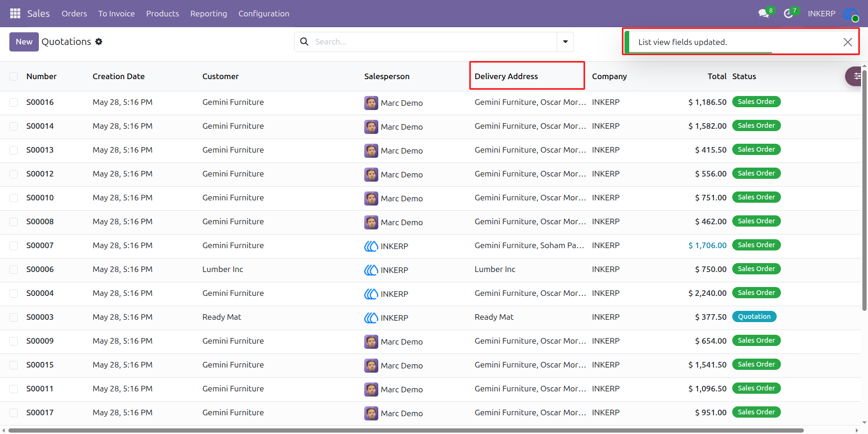Expand the search options dropdown arrow
The image size is (868, 434).
[565, 42]
